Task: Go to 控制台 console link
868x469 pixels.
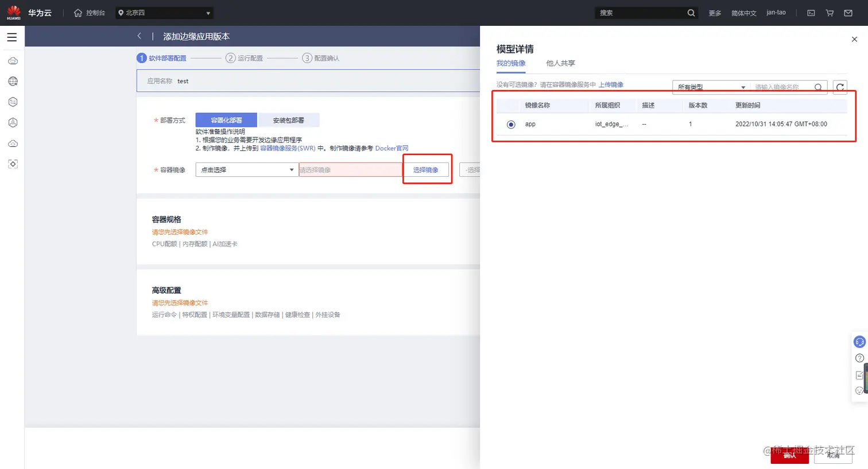Action: pos(95,13)
